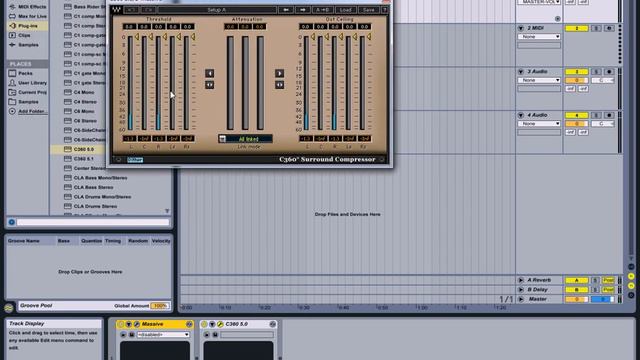This screenshot has width=640, height=360.
Task: Click the undo button in the Waves toolbar
Action: (131, 9)
